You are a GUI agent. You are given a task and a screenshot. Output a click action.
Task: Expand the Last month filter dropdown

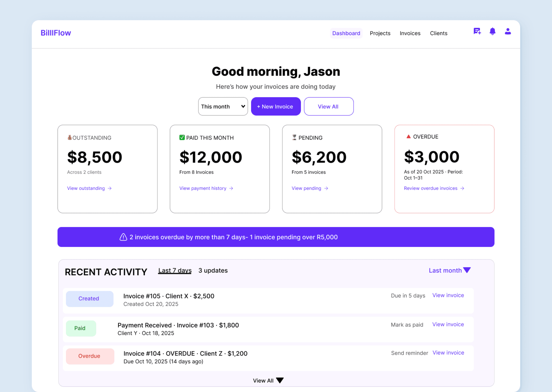pyautogui.click(x=450, y=270)
